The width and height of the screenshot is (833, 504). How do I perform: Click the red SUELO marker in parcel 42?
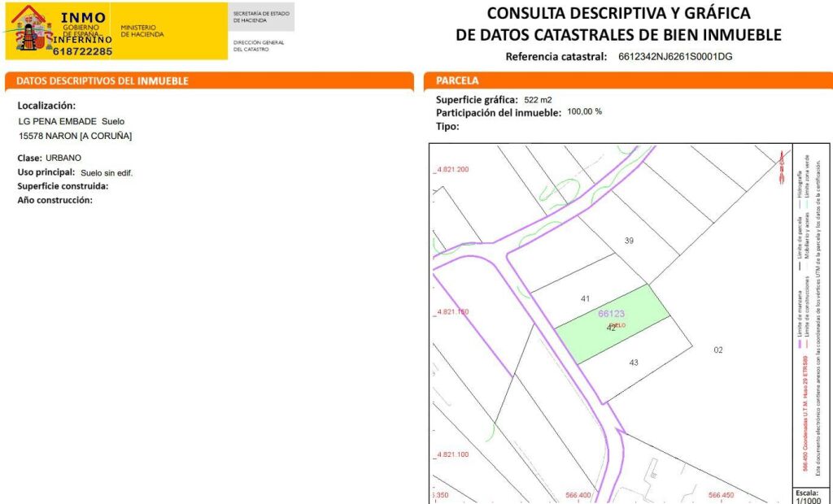tap(617, 325)
